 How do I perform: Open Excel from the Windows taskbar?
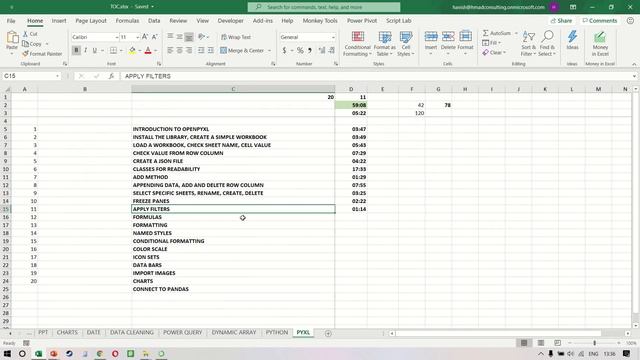(38, 353)
